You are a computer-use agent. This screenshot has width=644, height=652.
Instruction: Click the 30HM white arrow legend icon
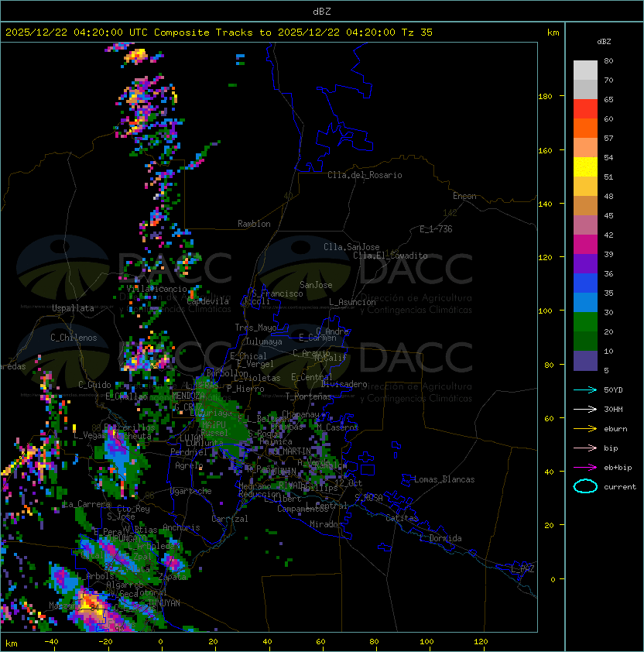click(585, 409)
